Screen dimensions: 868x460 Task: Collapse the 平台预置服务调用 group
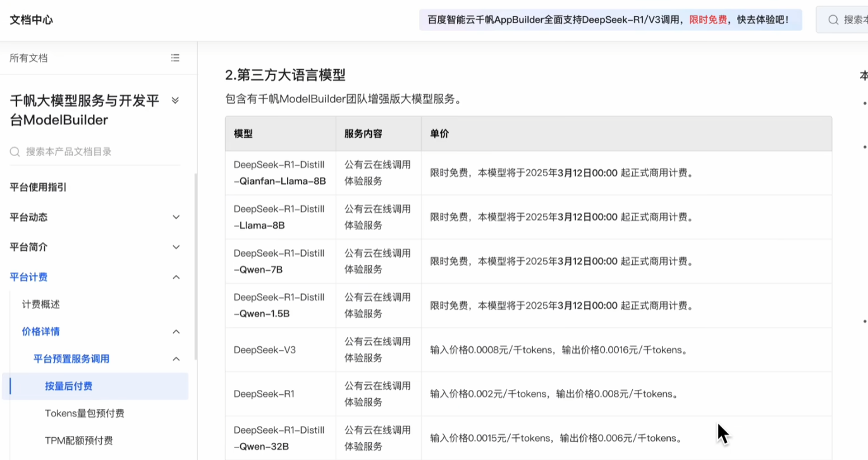click(176, 359)
